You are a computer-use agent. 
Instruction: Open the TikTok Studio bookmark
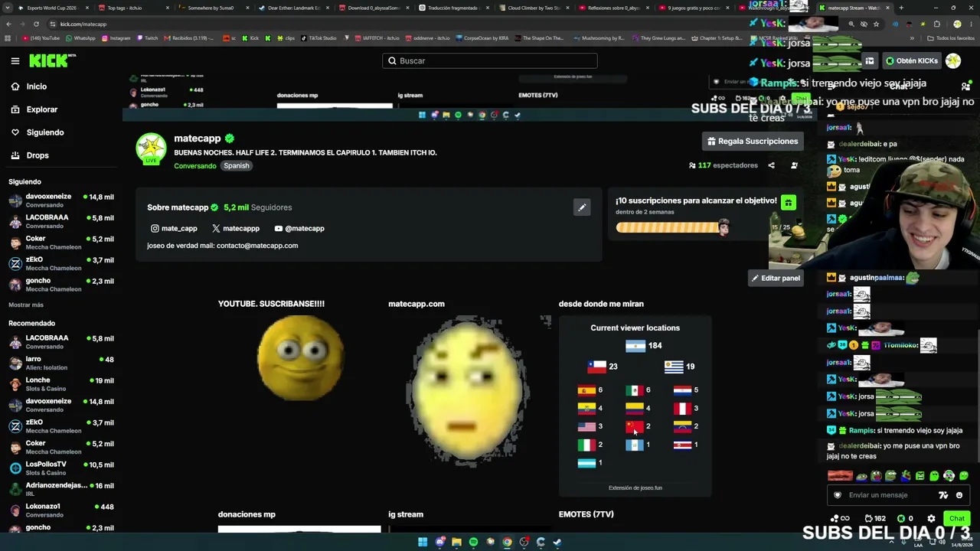tap(319, 37)
